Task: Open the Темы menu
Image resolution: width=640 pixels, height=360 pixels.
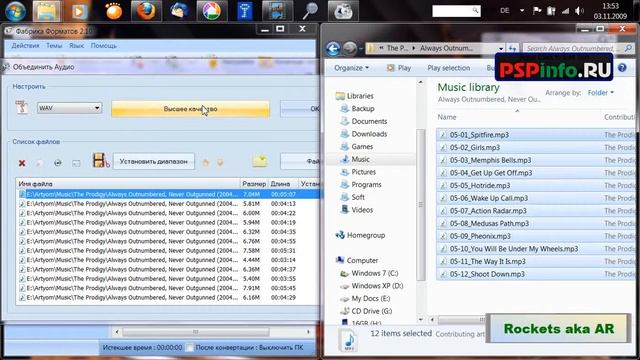Action: pyautogui.click(x=54, y=46)
